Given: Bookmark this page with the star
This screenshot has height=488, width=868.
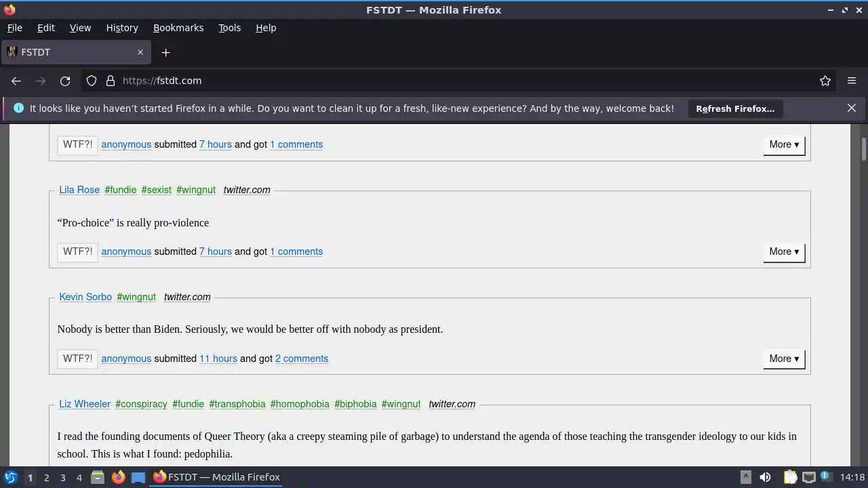Looking at the screenshot, I should 825,81.
